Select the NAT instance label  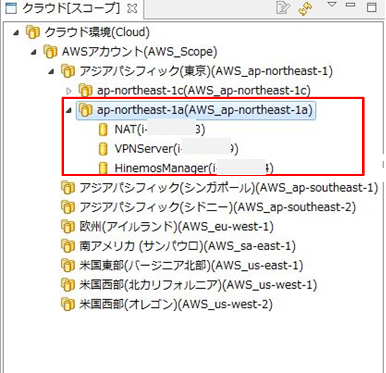[160, 129]
